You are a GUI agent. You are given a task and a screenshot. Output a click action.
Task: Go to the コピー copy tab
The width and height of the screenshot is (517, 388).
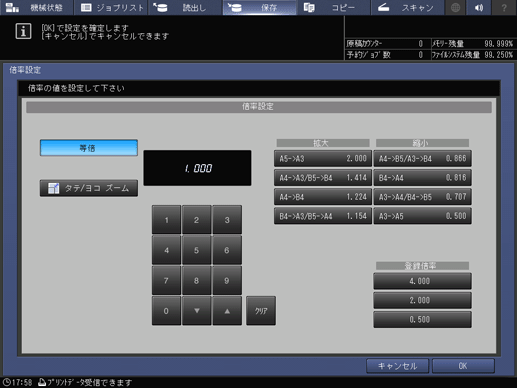pos(333,7)
